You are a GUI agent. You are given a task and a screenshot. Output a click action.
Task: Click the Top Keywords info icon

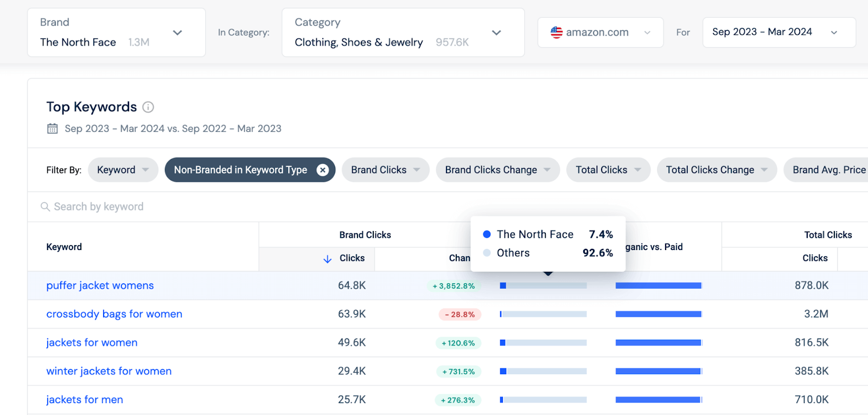148,107
